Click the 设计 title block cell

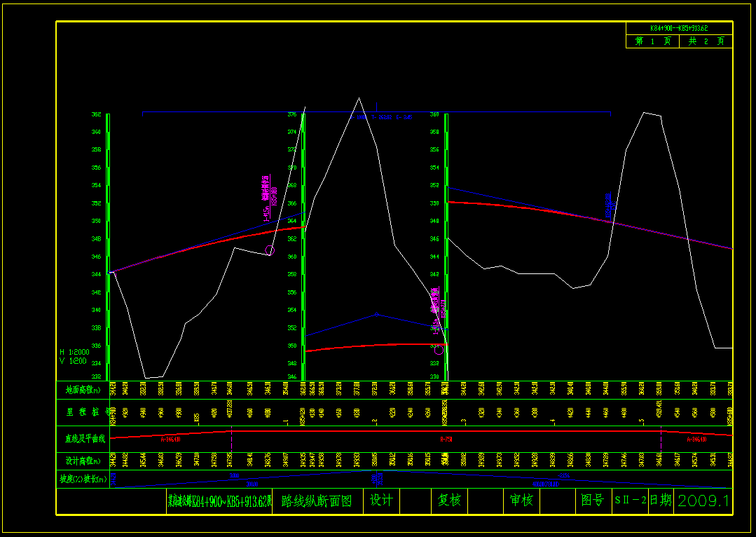click(381, 501)
